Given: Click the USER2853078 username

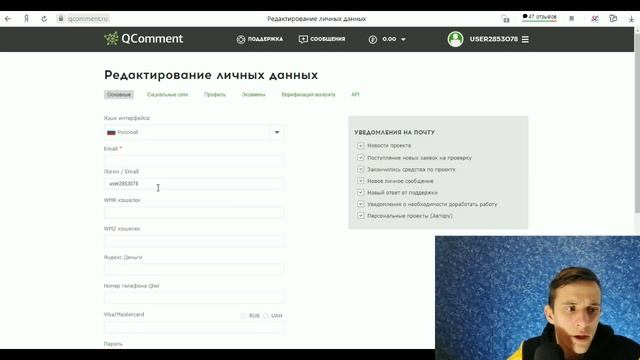Looking at the screenshot, I should pyautogui.click(x=493, y=39).
